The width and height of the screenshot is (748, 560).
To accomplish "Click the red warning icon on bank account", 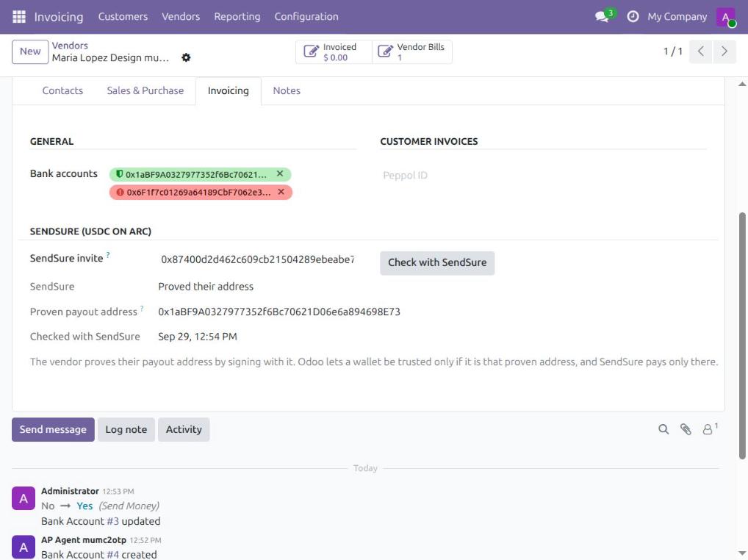I will 121,193.
